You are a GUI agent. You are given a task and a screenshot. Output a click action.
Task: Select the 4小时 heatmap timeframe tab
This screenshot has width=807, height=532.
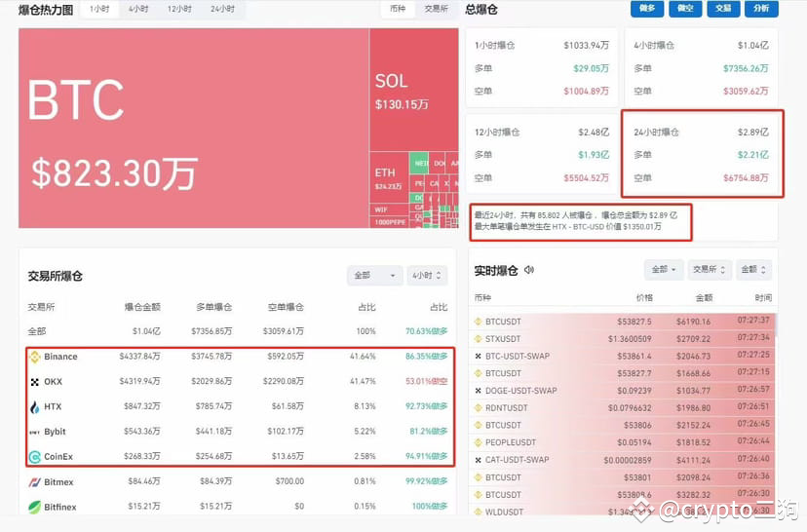tap(138, 10)
